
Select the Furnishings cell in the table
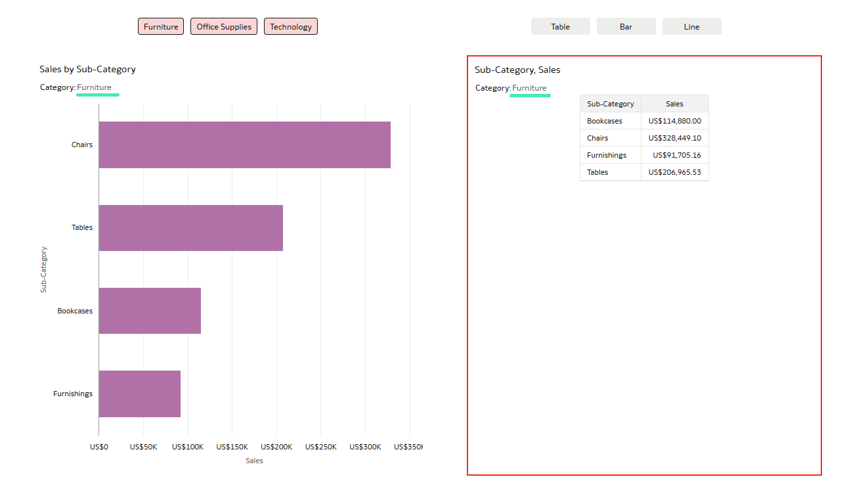(x=607, y=155)
